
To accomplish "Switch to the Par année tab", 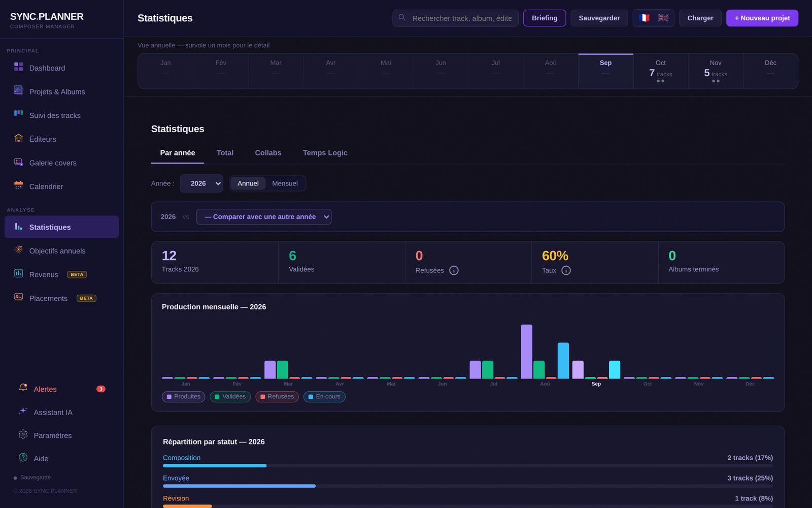I will [x=178, y=153].
